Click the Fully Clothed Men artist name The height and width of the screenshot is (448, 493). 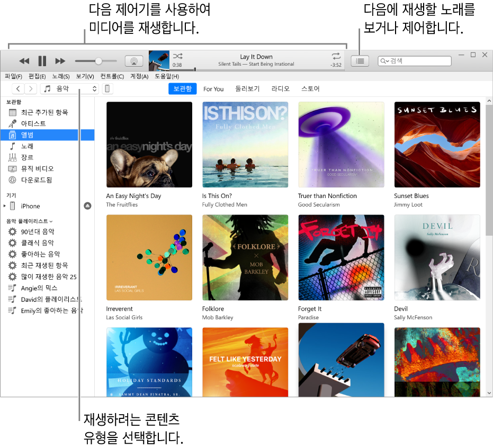click(x=225, y=204)
